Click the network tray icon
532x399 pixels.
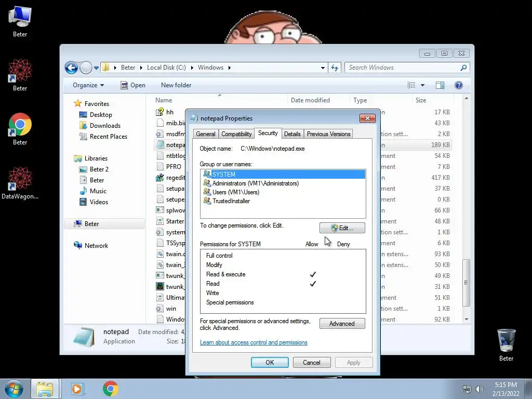pyautogui.click(x=467, y=389)
